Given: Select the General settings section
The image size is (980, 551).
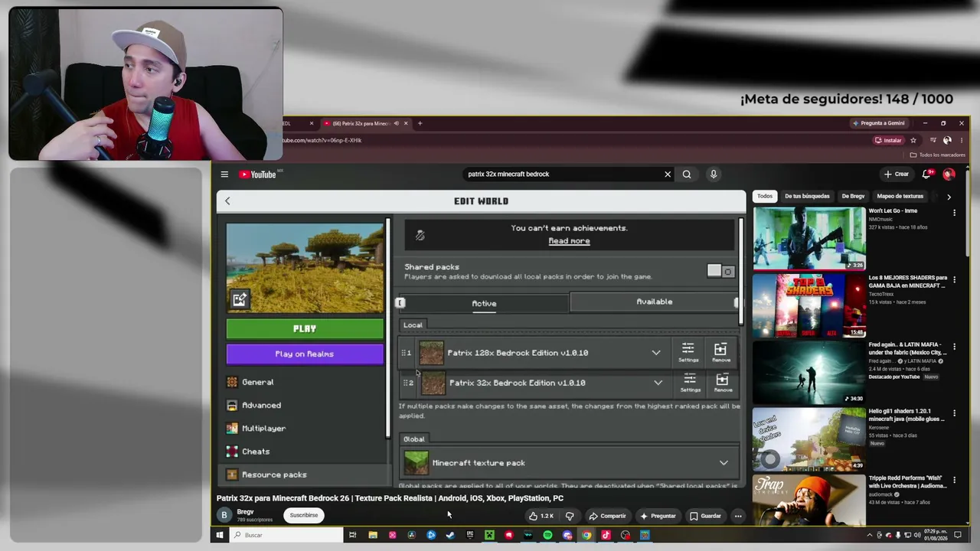Looking at the screenshot, I should click(305, 382).
